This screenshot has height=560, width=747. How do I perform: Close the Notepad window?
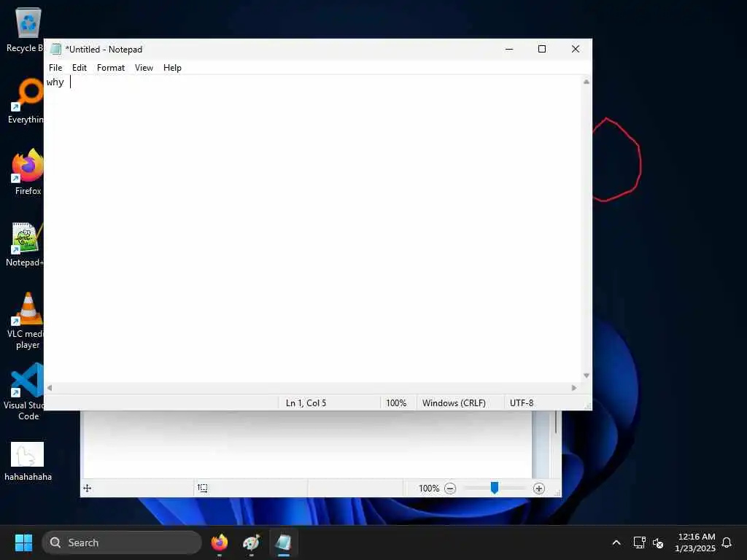575,49
